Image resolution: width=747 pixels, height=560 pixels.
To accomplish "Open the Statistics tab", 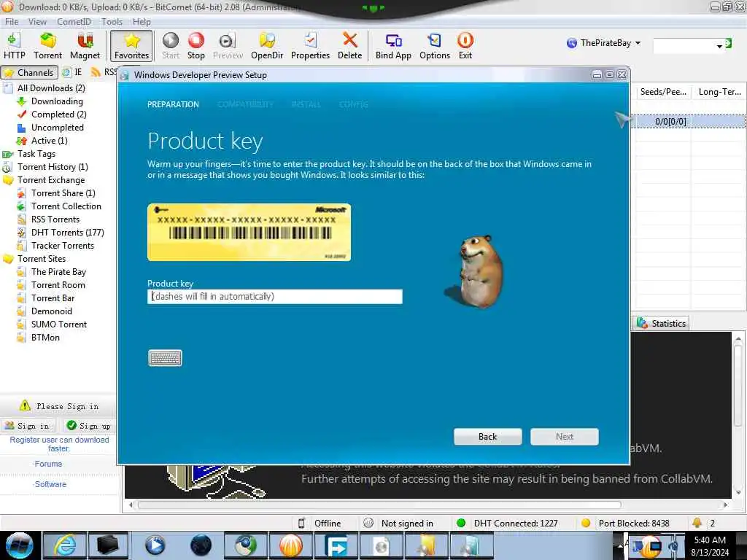I will pyautogui.click(x=661, y=323).
